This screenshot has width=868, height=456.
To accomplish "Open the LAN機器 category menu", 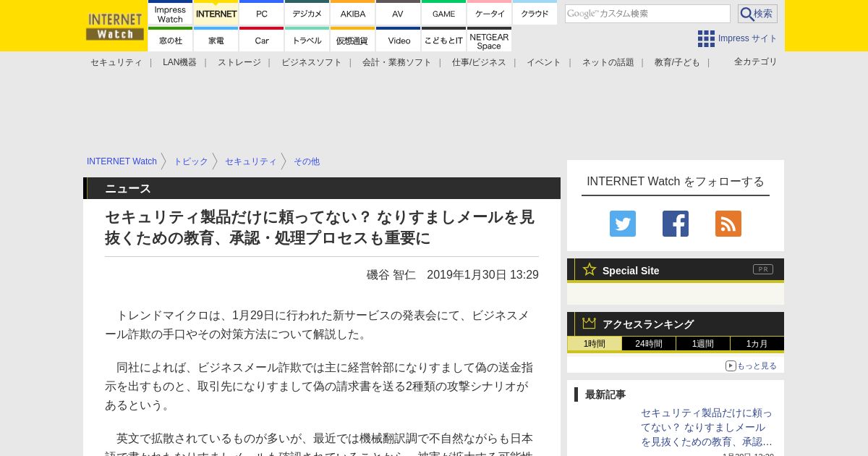I will [179, 62].
